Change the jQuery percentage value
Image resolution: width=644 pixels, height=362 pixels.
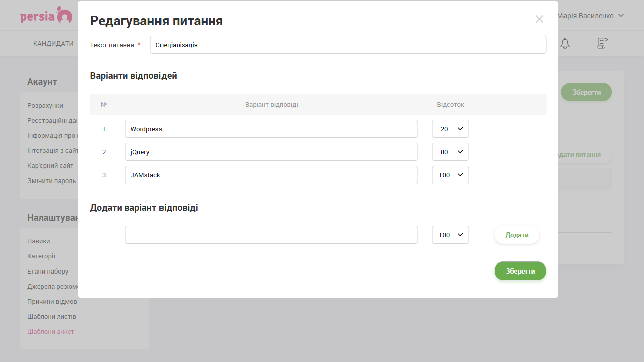click(x=450, y=151)
